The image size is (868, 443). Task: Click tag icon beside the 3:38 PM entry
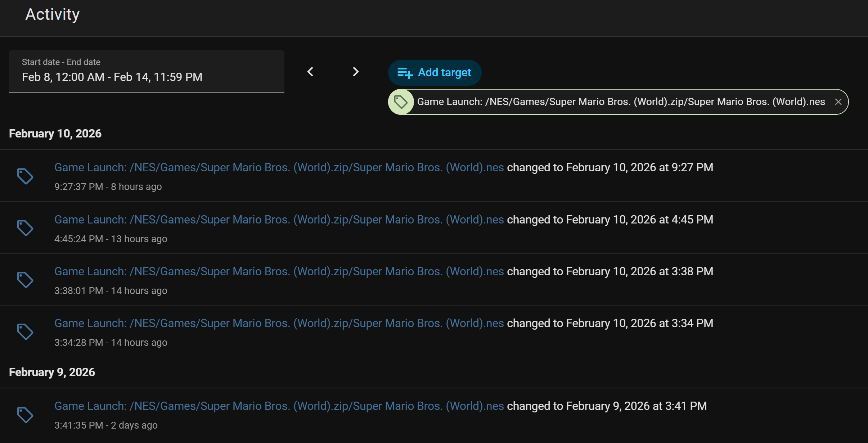tap(25, 280)
